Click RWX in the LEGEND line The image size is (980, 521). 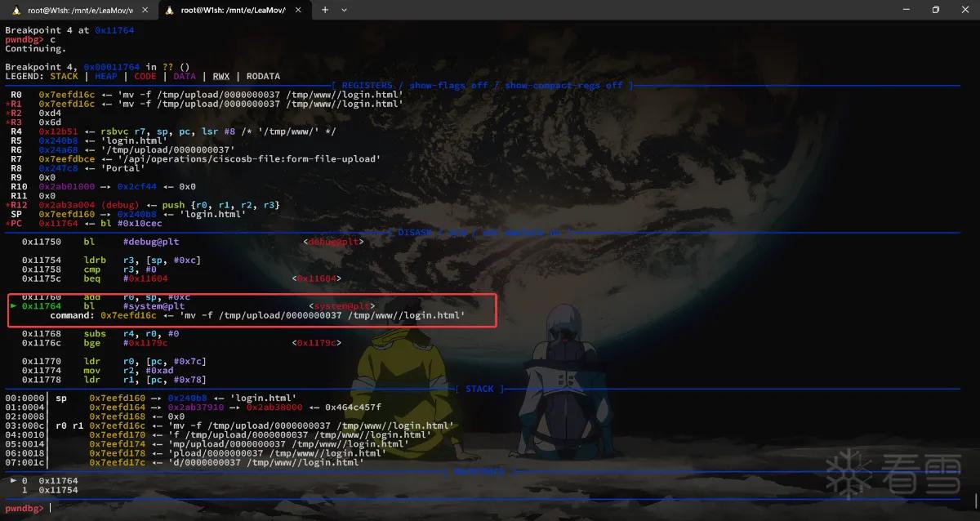click(x=221, y=76)
